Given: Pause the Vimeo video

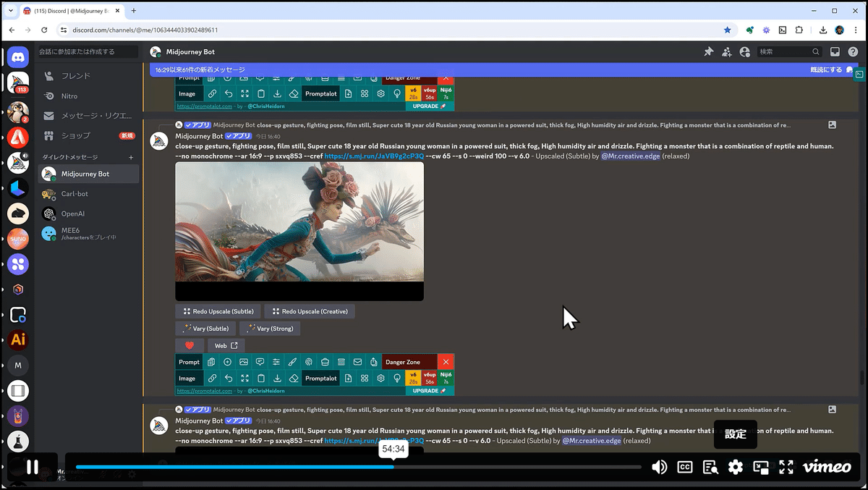Looking at the screenshot, I should pos(33,467).
